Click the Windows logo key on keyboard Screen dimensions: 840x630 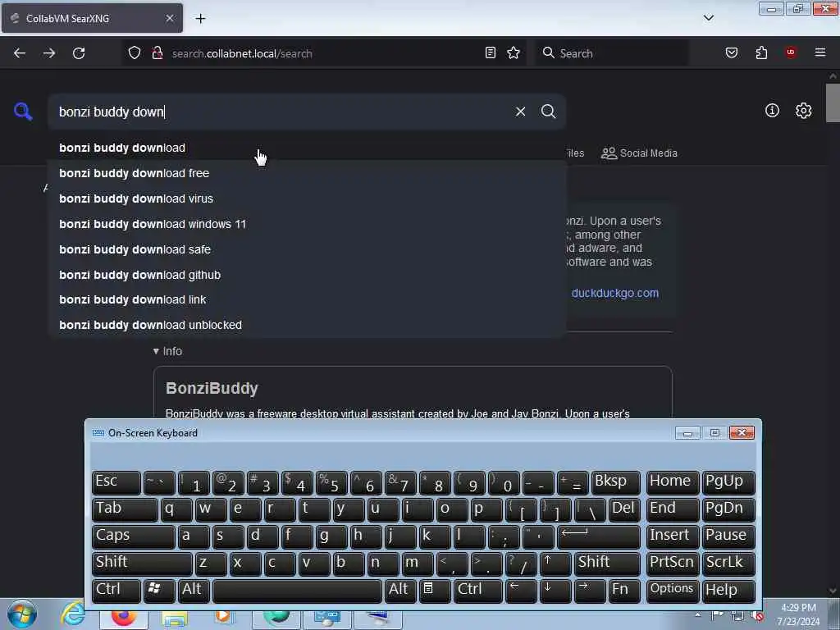(x=158, y=590)
